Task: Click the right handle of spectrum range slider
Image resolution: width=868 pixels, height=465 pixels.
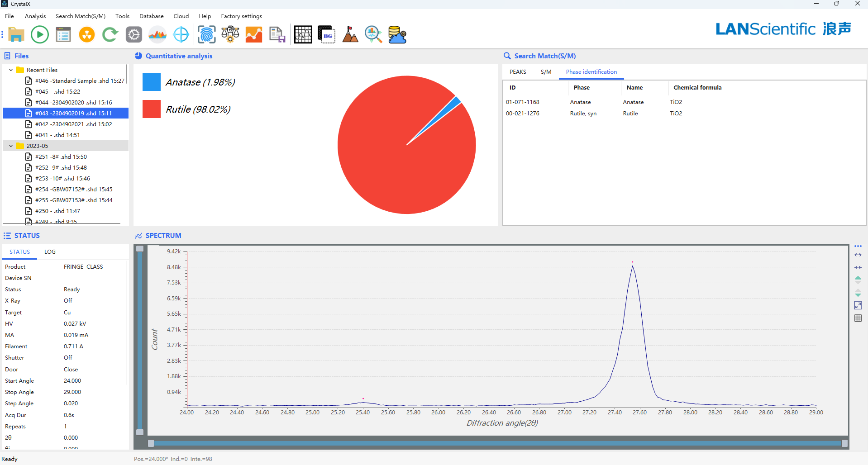Action: 844,444
